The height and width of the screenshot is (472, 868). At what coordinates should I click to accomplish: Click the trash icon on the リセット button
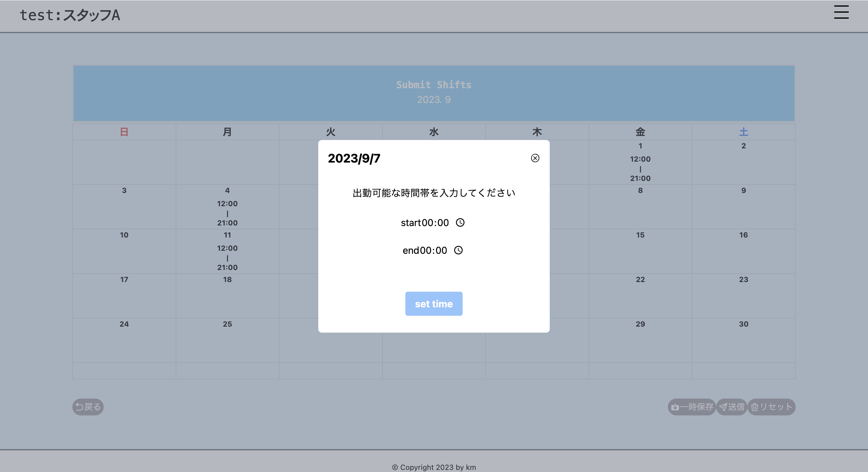pos(755,407)
